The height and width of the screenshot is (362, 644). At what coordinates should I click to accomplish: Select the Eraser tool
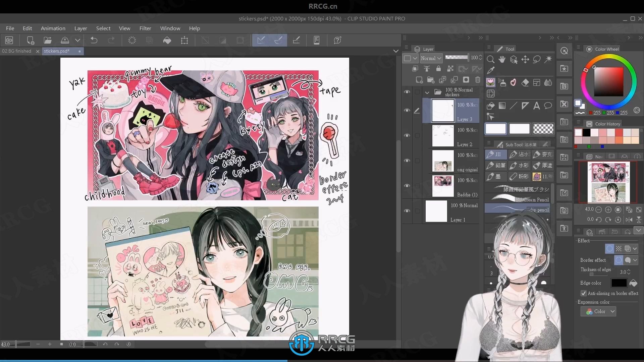pos(525,82)
